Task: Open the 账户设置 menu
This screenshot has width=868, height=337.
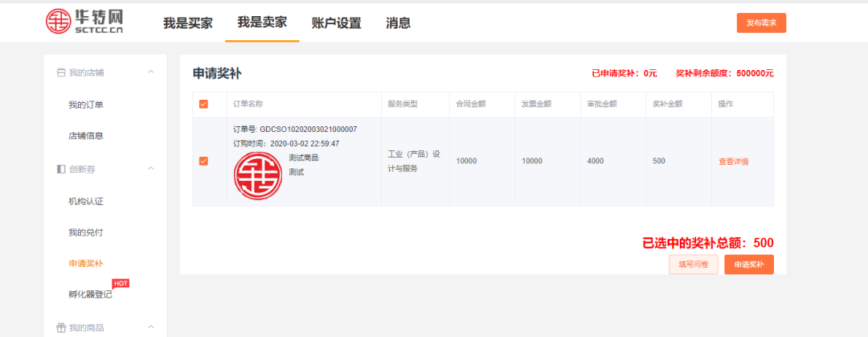Action: coord(336,23)
